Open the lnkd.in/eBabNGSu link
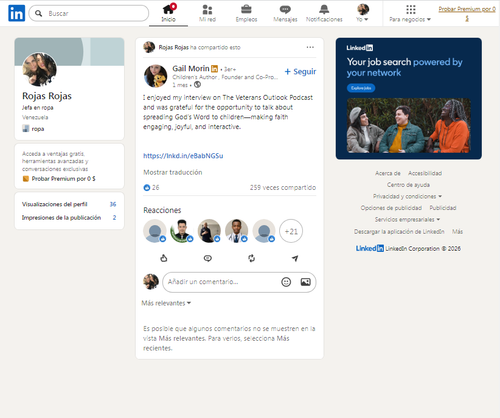The height and width of the screenshot is (418, 500). tap(183, 156)
